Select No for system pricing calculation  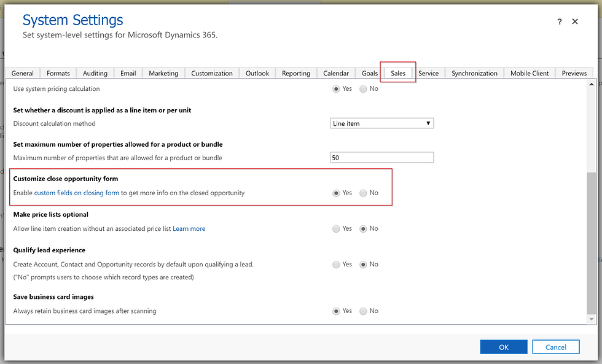coord(363,89)
